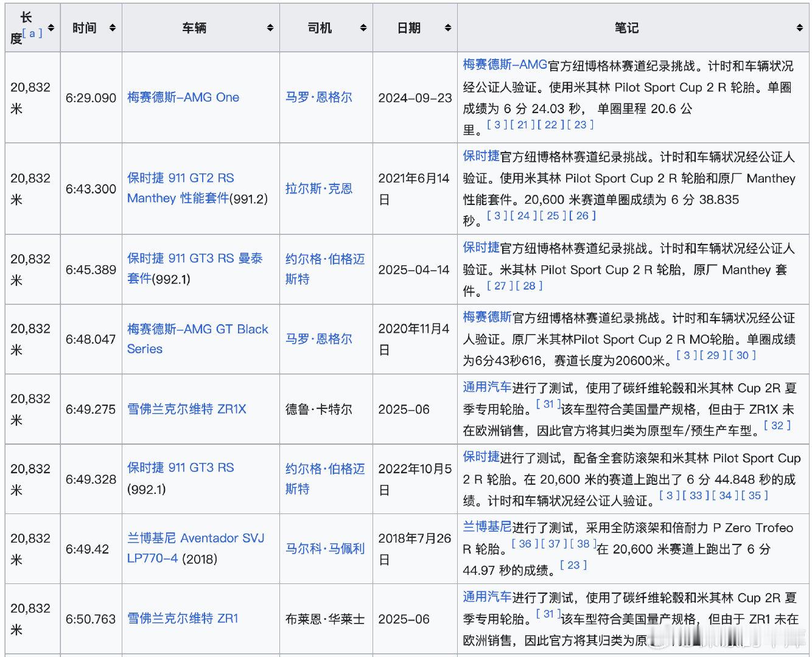Image resolution: width=812 pixels, height=657 pixels.
Task: Open footnote [a] in 长度 header
Action: pos(32,33)
